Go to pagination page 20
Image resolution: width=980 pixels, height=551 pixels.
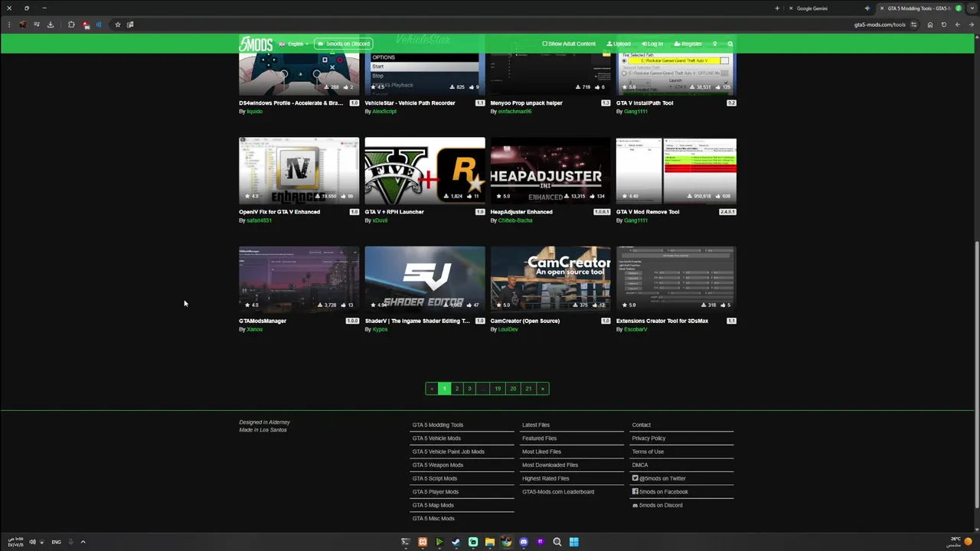tap(513, 389)
